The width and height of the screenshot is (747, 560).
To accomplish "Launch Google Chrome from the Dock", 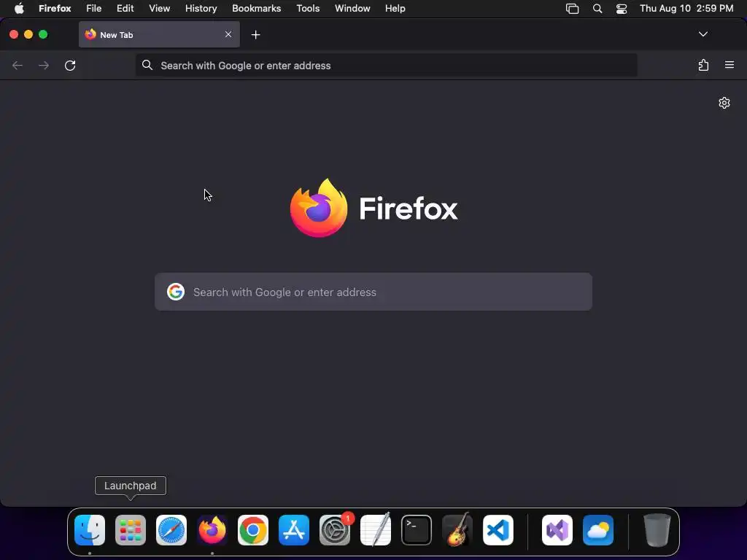I will [x=253, y=530].
